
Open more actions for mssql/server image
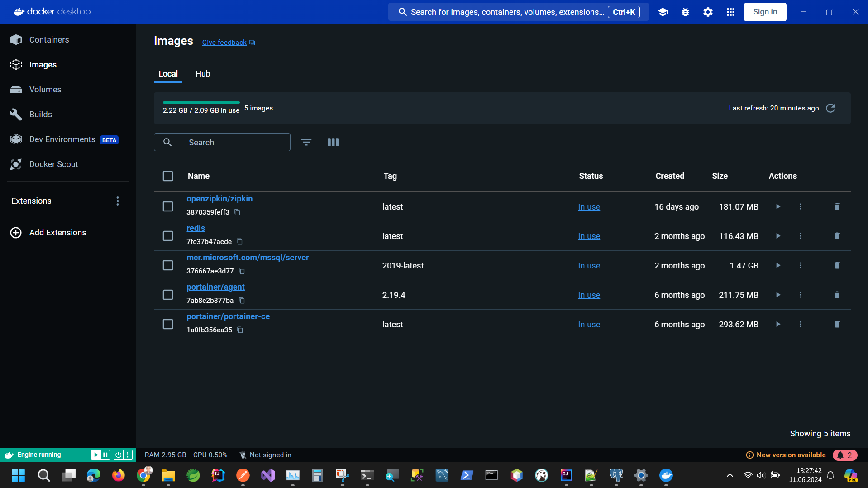[x=801, y=265]
